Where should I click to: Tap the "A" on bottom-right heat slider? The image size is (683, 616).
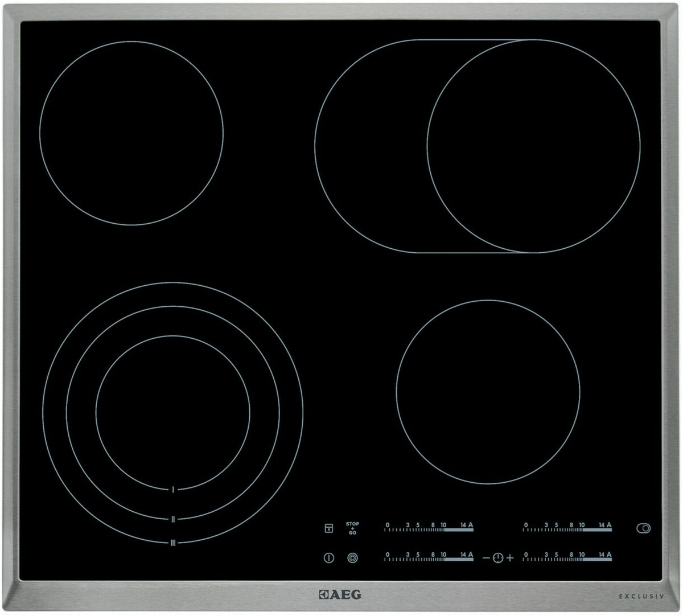[x=608, y=555]
